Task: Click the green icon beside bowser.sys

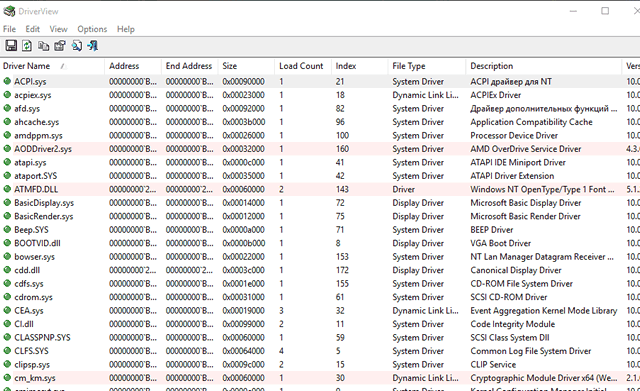Action: click(7, 256)
